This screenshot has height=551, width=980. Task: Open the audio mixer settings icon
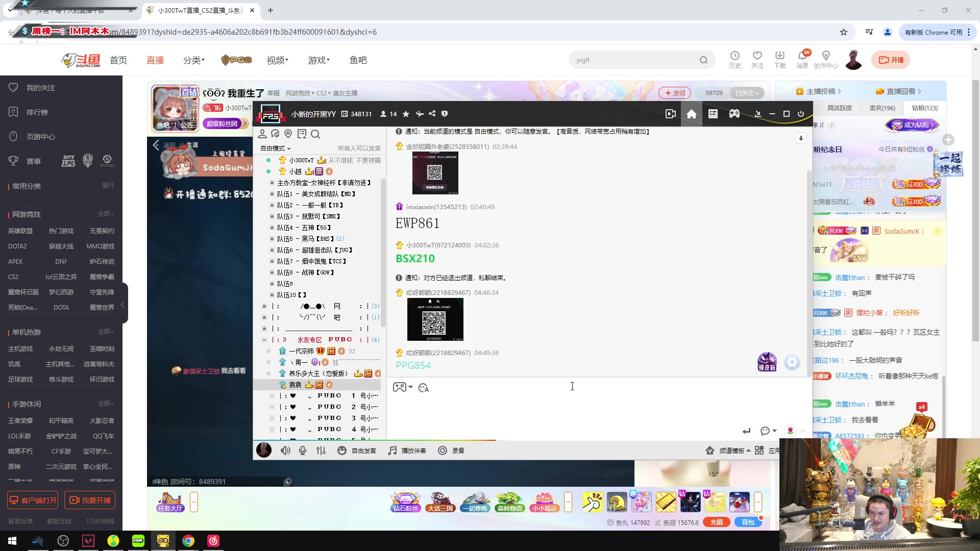point(321,450)
